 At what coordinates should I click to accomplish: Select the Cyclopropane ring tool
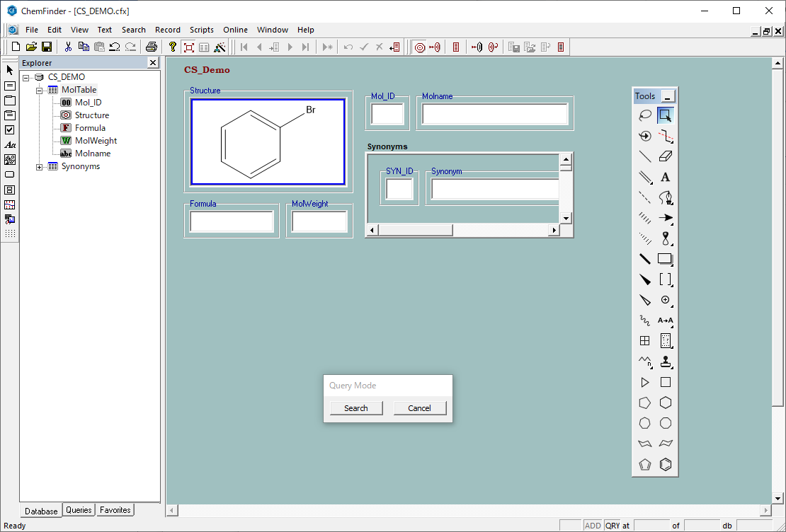click(x=644, y=382)
